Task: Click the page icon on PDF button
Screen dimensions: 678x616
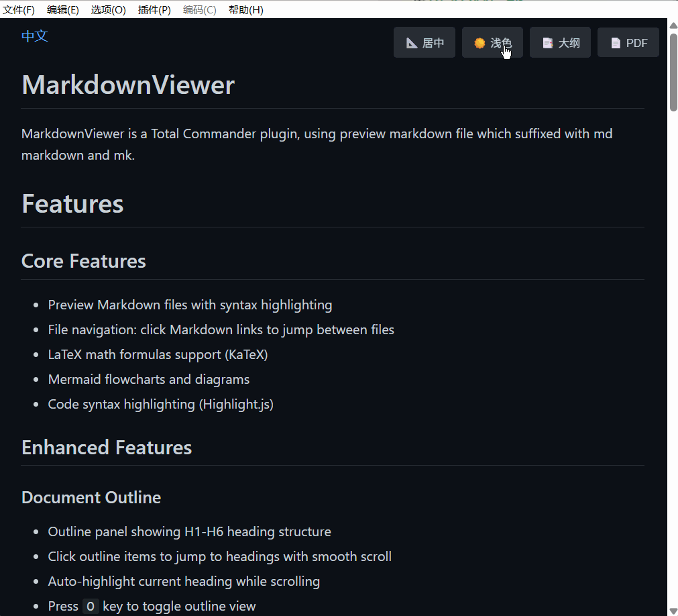Action: click(616, 43)
